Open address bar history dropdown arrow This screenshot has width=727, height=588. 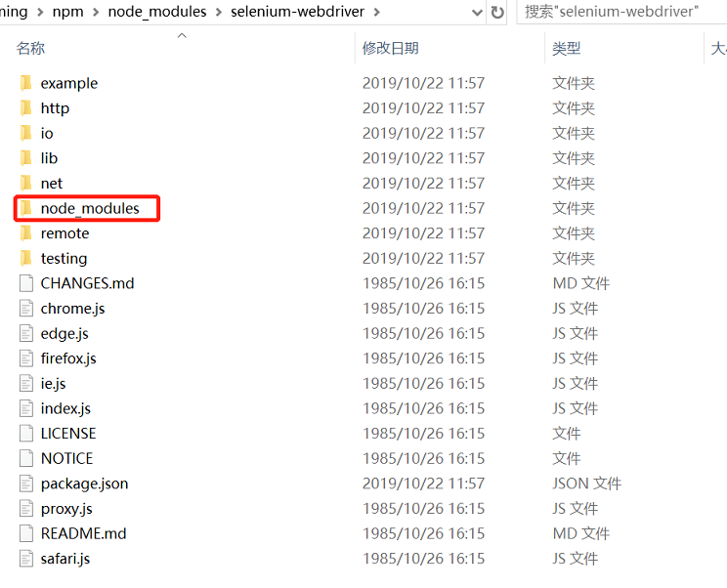tap(476, 13)
